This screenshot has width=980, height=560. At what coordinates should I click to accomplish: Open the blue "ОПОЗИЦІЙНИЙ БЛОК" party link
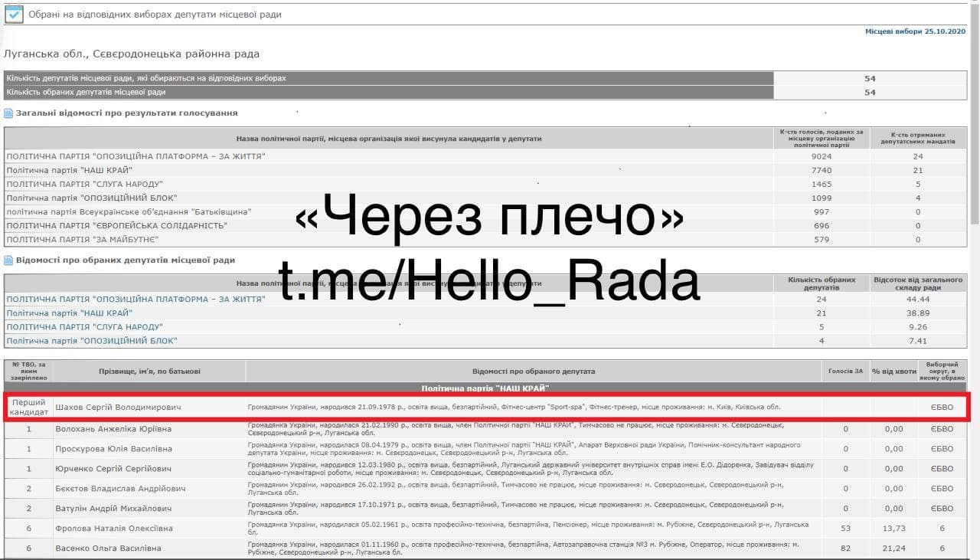(92, 341)
